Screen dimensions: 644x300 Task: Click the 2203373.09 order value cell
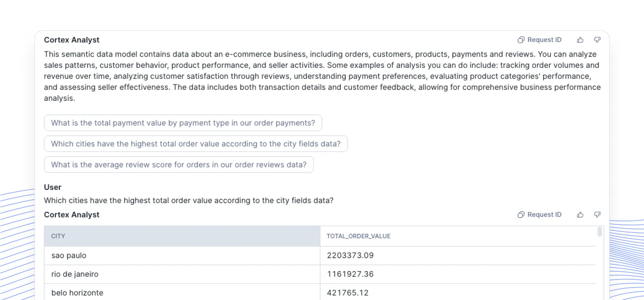[350, 256]
